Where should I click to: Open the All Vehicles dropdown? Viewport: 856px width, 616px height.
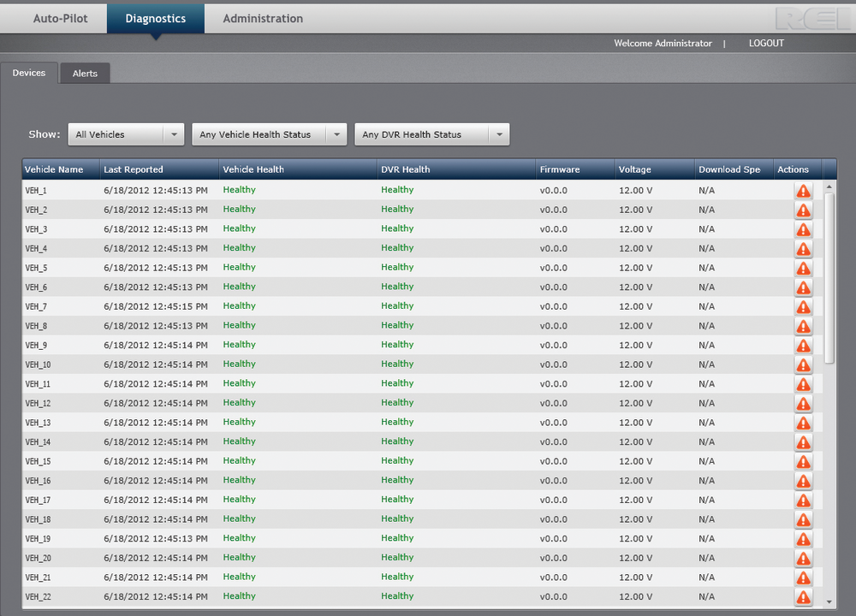(x=126, y=134)
